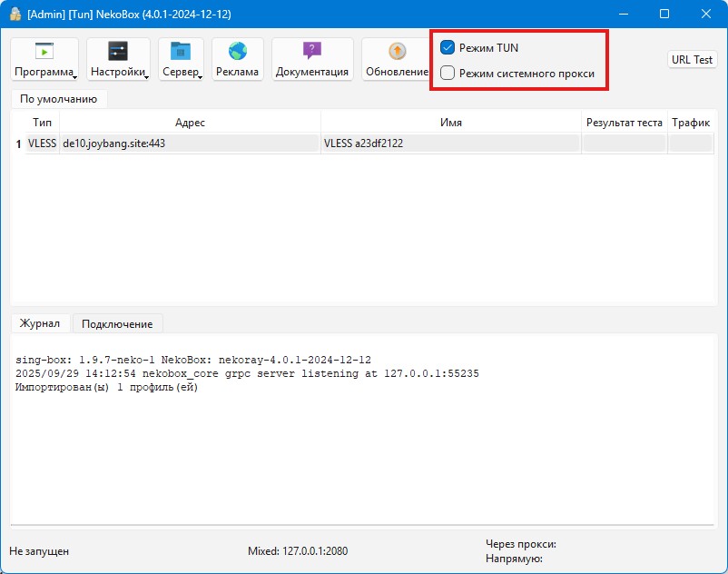
Task: Expand the Сервер dropdown arrow
Action: (200, 76)
